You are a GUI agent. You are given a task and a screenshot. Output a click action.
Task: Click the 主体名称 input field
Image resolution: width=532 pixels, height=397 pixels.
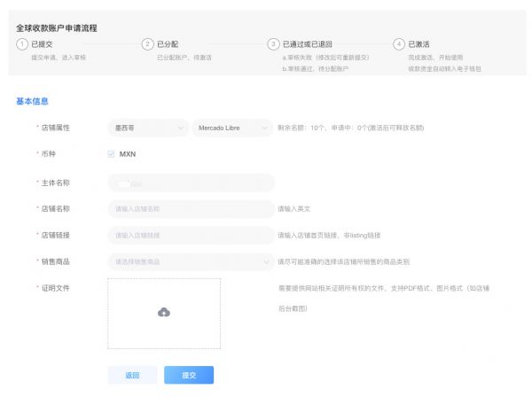[191, 183]
